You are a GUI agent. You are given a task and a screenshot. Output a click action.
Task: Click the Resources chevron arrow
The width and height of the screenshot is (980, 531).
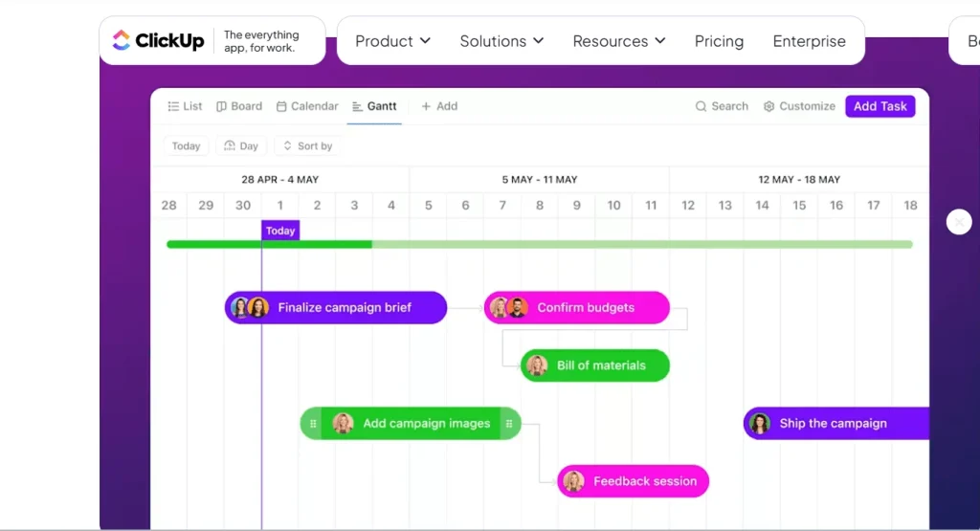[660, 41]
